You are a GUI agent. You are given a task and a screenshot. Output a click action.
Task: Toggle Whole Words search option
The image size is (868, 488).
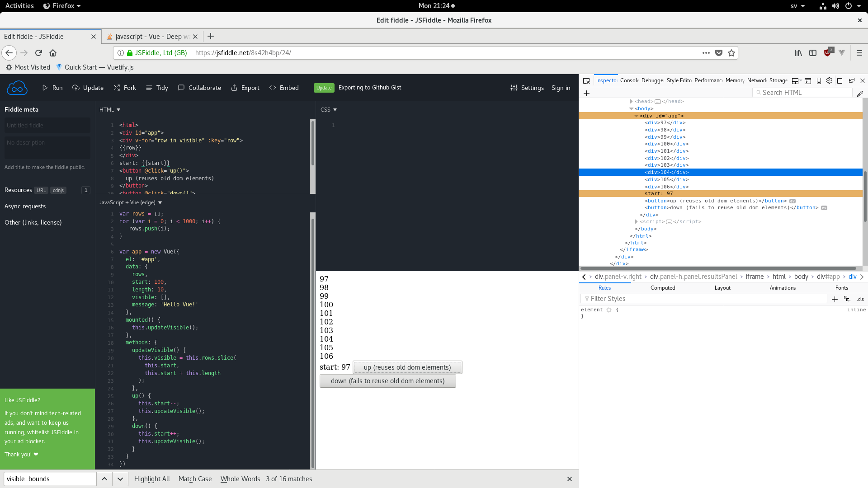pos(240,479)
